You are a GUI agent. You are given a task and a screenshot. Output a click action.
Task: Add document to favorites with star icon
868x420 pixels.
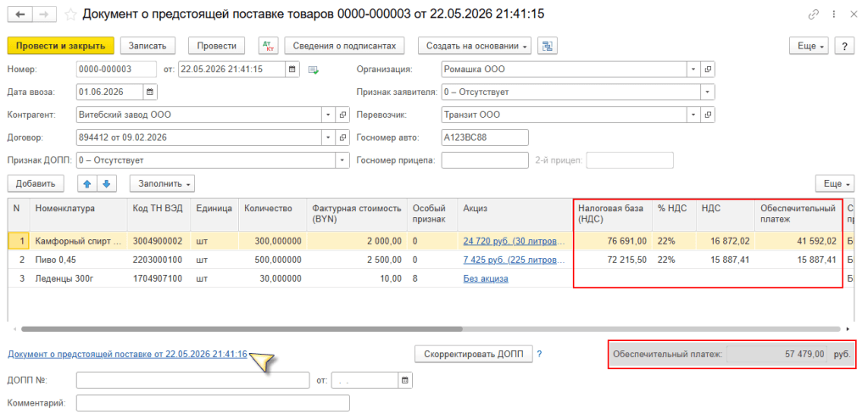click(x=70, y=15)
